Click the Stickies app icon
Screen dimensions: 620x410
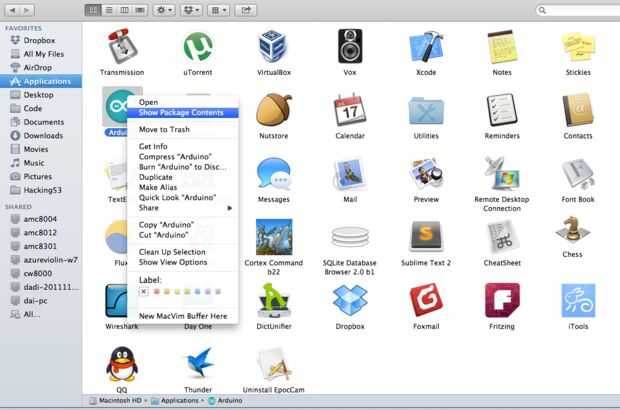click(x=578, y=46)
